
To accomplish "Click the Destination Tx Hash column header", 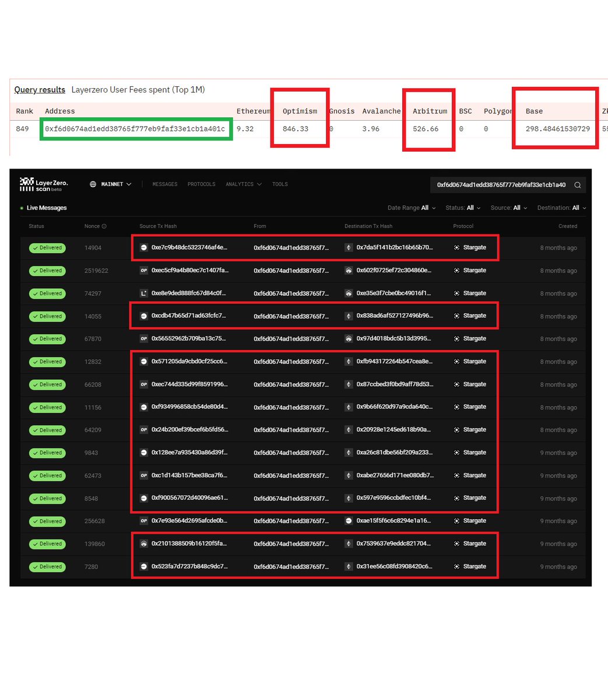I will click(368, 226).
